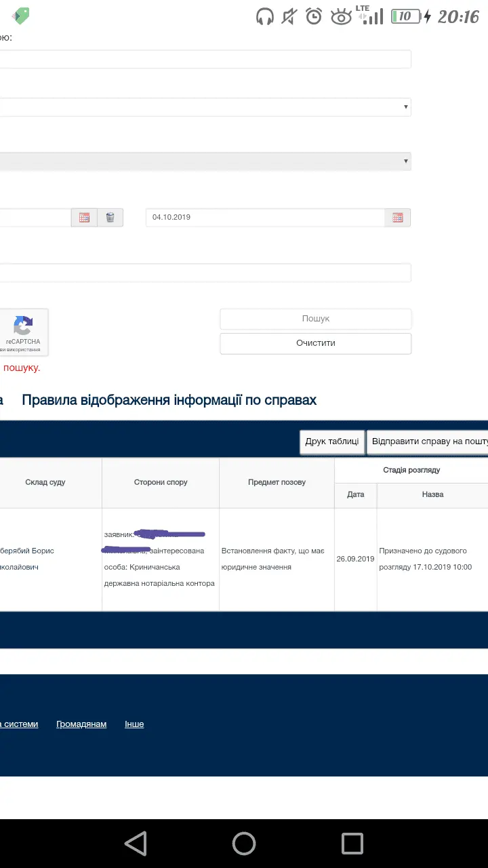Clear the start date with the trash icon
Viewport: 488px width, 868px height.
click(x=110, y=218)
